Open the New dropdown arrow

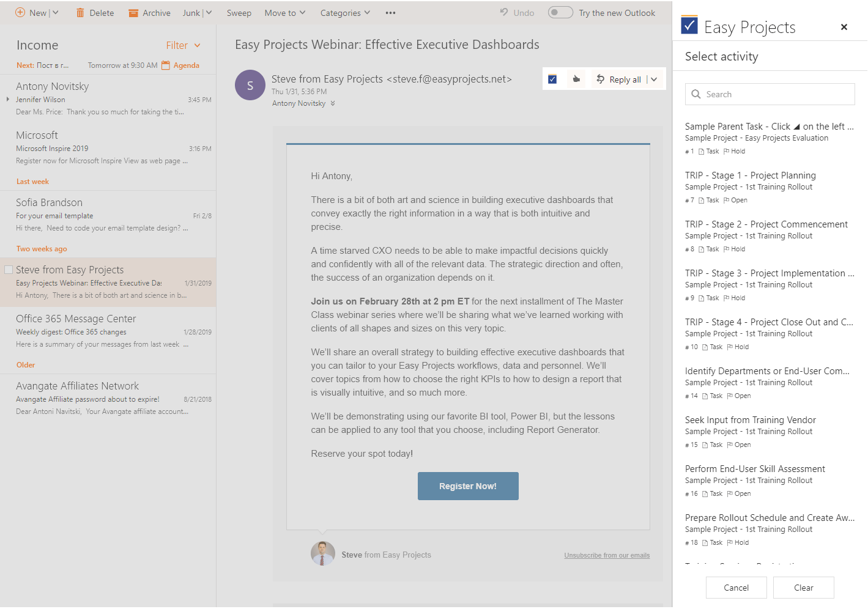[56, 13]
